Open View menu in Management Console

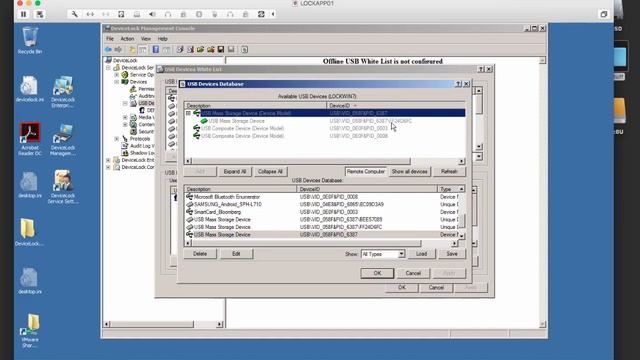coord(146,39)
